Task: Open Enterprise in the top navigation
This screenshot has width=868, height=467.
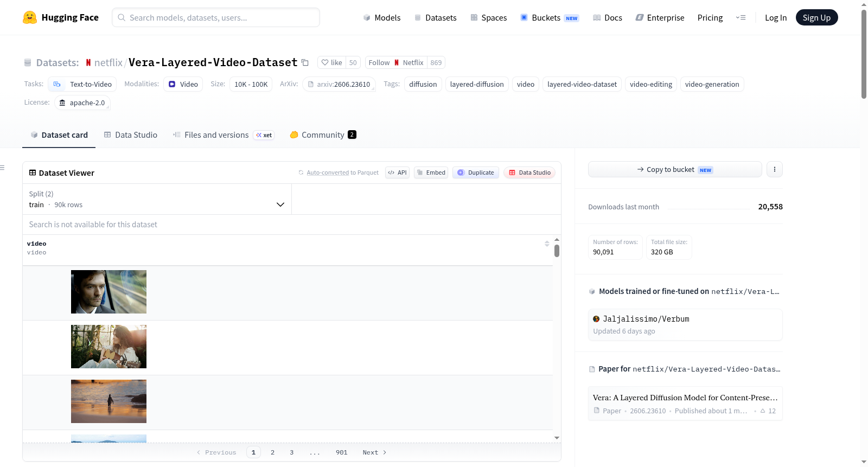Action: point(660,17)
